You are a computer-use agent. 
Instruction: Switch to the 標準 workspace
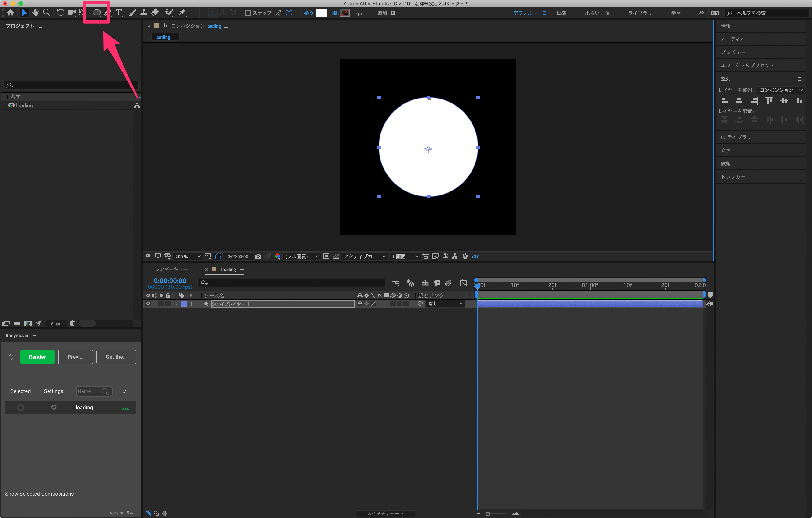pyautogui.click(x=561, y=13)
